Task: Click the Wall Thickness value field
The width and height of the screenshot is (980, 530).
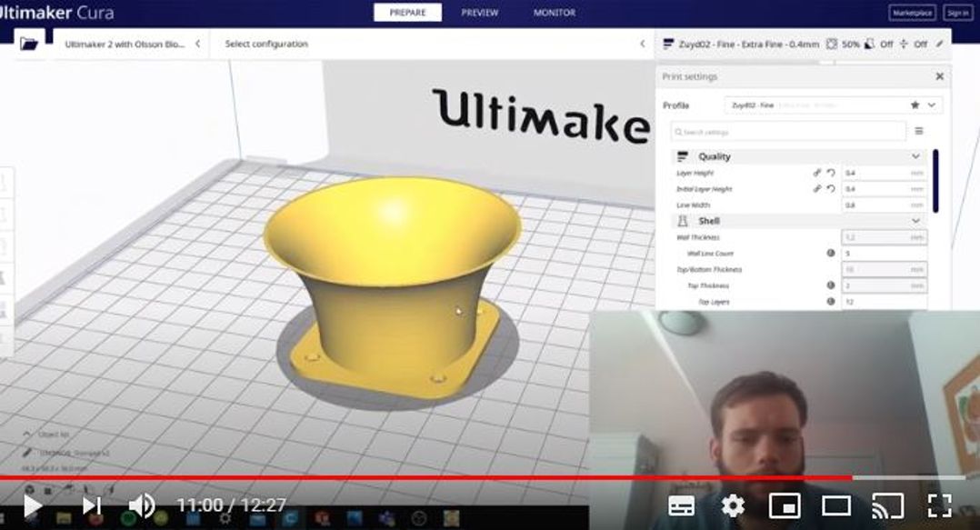Action: pos(885,237)
